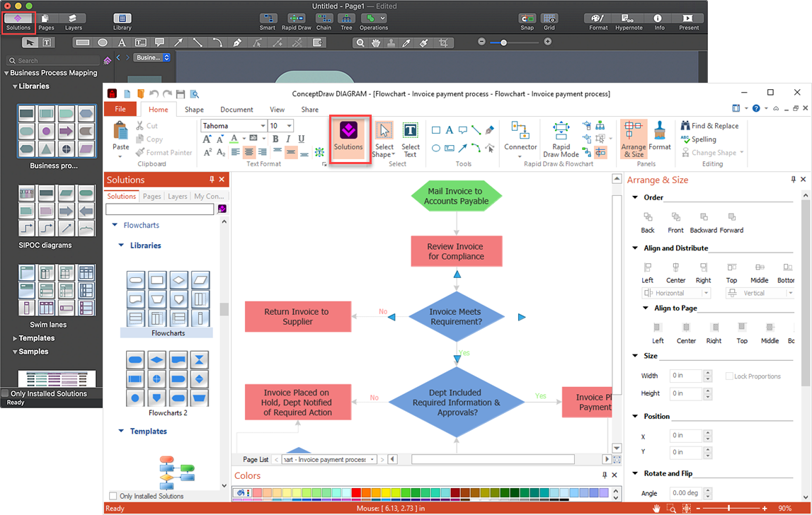Adjust zoom slider in Mac toolbar
The width and height of the screenshot is (812, 515).
pyautogui.click(x=503, y=42)
